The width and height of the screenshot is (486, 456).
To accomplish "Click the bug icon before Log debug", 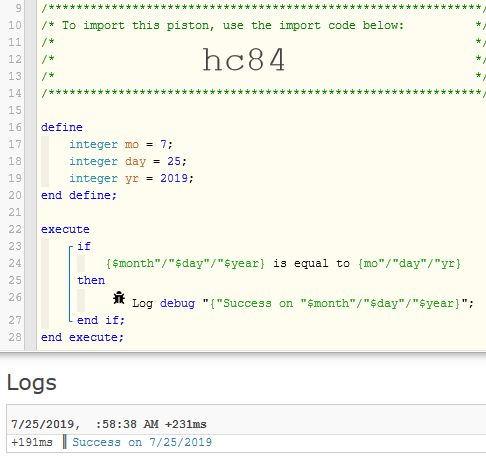I will 119,298.
